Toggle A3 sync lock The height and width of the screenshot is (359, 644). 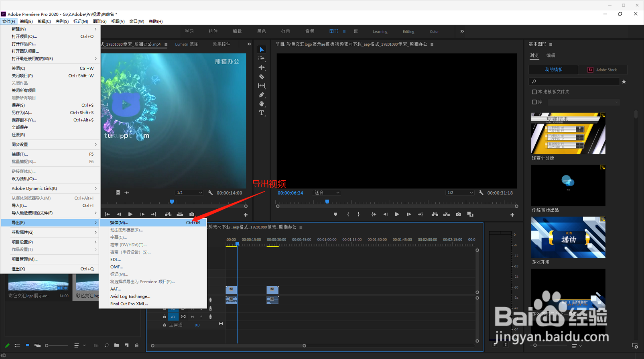(x=183, y=316)
